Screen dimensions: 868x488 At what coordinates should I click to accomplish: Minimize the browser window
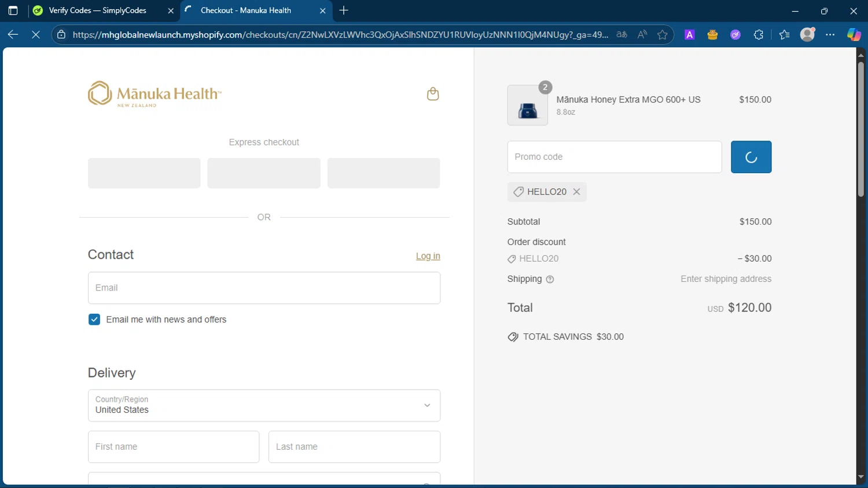[795, 10]
